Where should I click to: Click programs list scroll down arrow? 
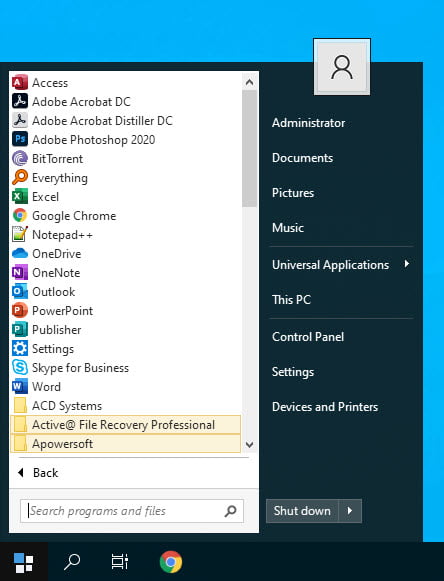click(x=249, y=444)
